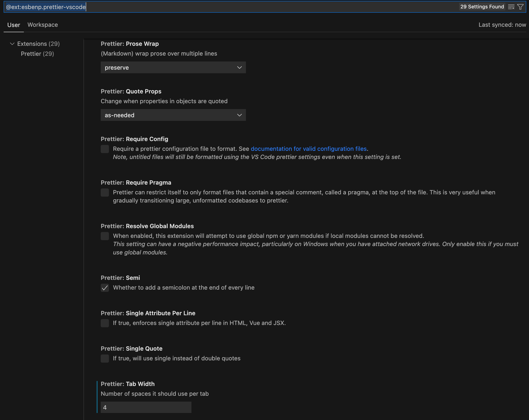This screenshot has width=529, height=420.
Task: Open documentation for valid configuration files link
Action: tap(309, 149)
